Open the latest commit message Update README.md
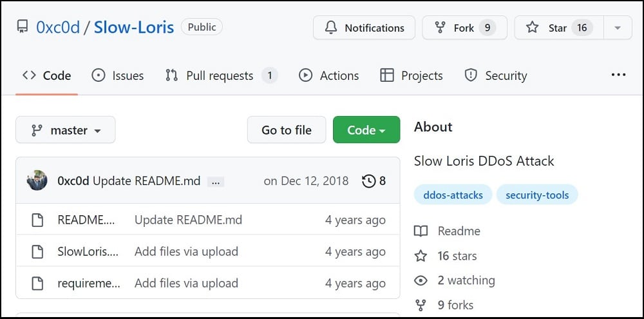This screenshot has height=319, width=644. point(147,181)
